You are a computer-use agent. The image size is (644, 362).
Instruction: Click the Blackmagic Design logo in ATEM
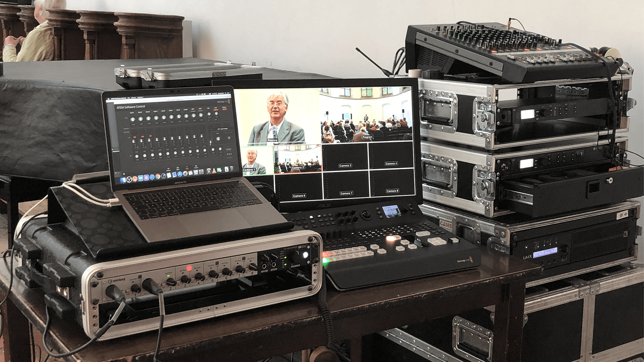pyautogui.click(x=224, y=102)
